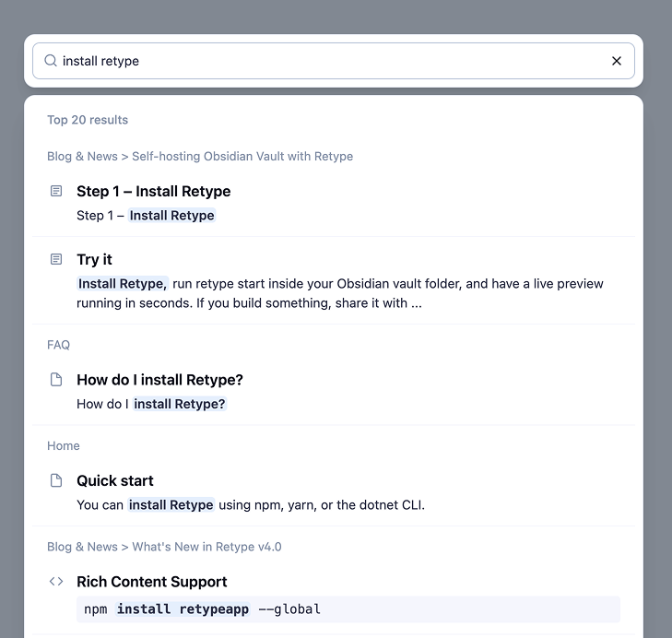
Task: Click the What's New in Retype v4.0 breadcrumb
Action: coord(164,548)
